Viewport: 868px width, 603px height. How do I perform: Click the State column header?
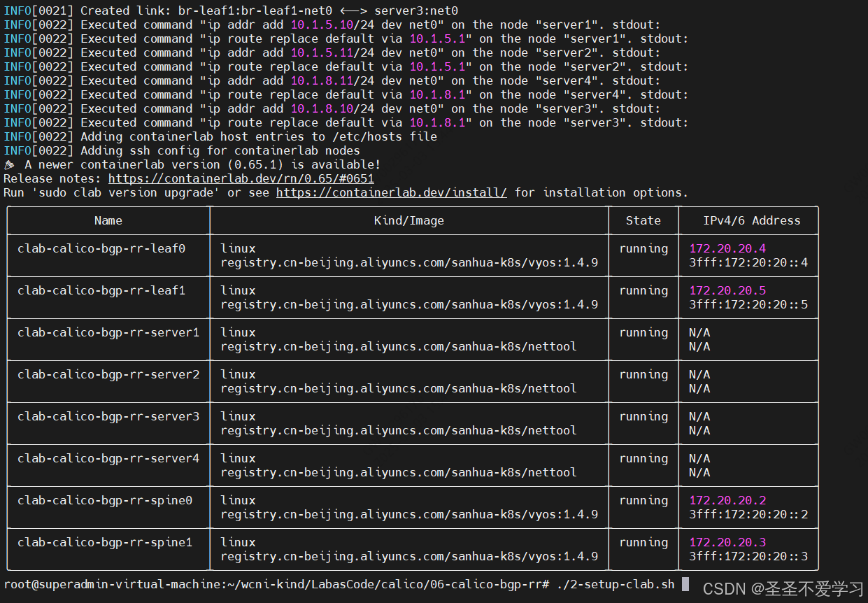coord(643,221)
